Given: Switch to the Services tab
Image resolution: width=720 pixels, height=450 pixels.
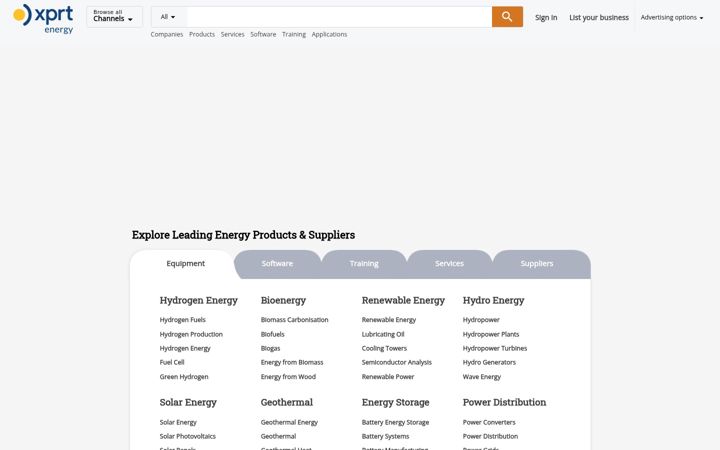Looking at the screenshot, I should 450,264.
